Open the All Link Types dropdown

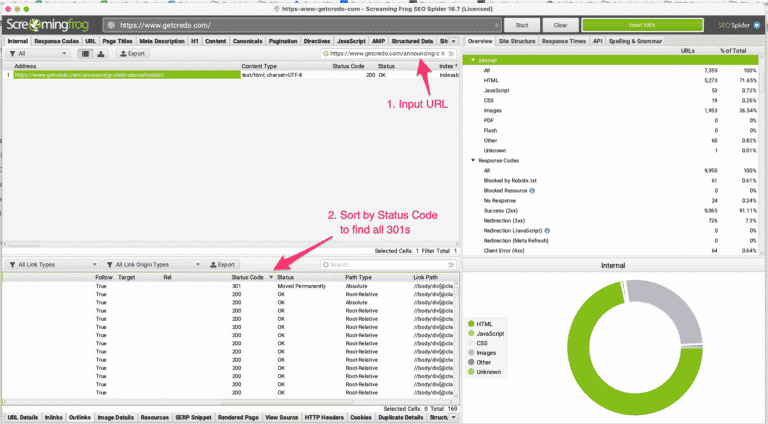pyautogui.click(x=53, y=264)
